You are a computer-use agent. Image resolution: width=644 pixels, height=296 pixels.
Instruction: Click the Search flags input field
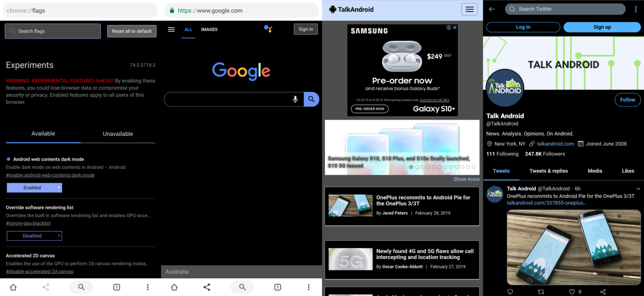52,31
